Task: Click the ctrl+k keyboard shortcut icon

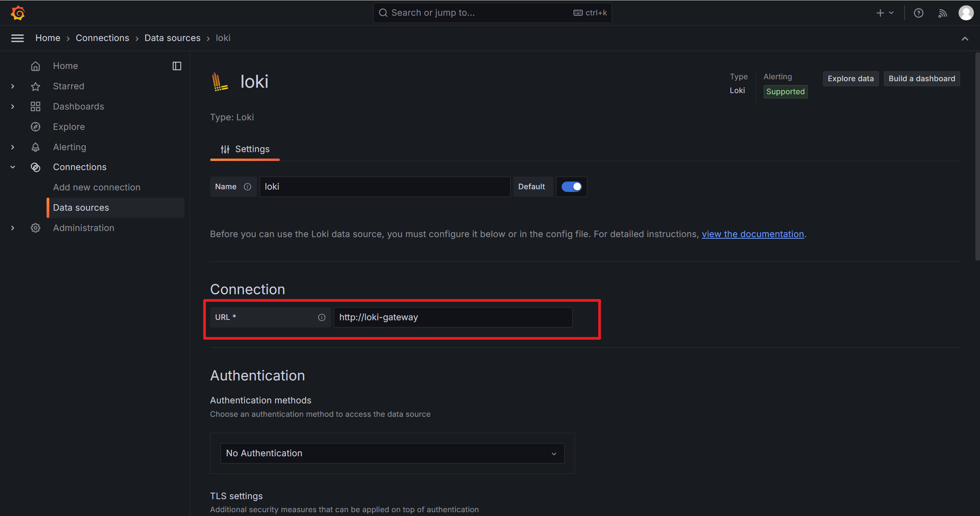Action: click(578, 13)
